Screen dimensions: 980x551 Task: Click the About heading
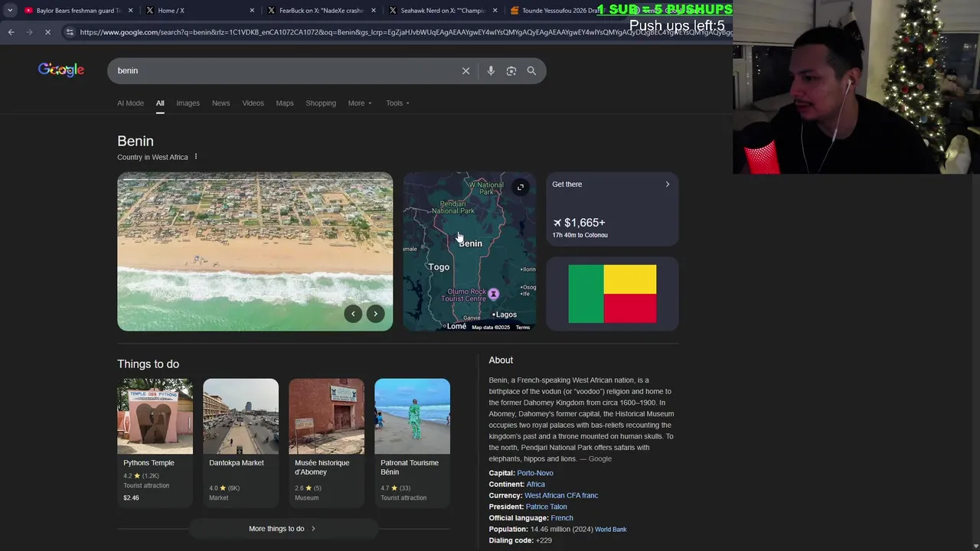tap(501, 360)
